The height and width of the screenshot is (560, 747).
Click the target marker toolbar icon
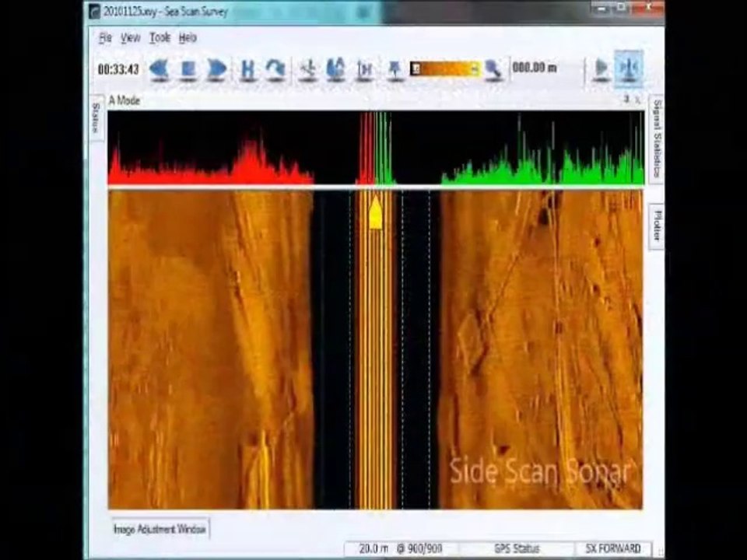coord(308,69)
